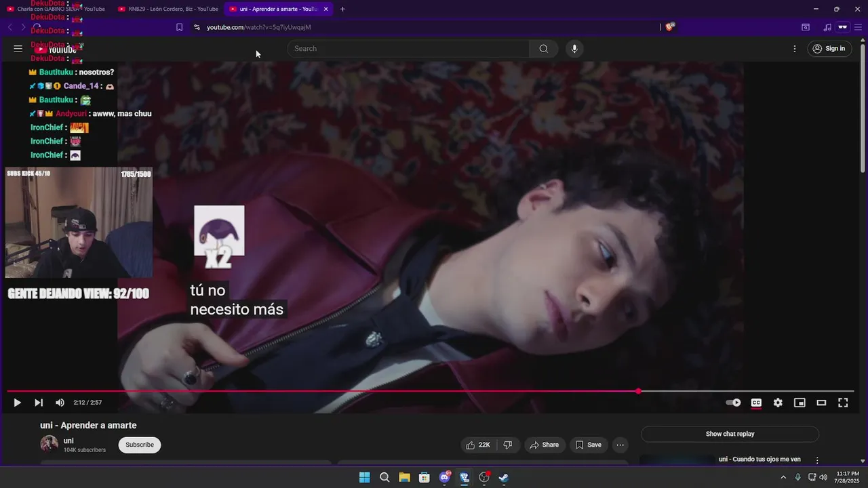
Task: Open File Explorer from taskbar
Action: point(404,477)
